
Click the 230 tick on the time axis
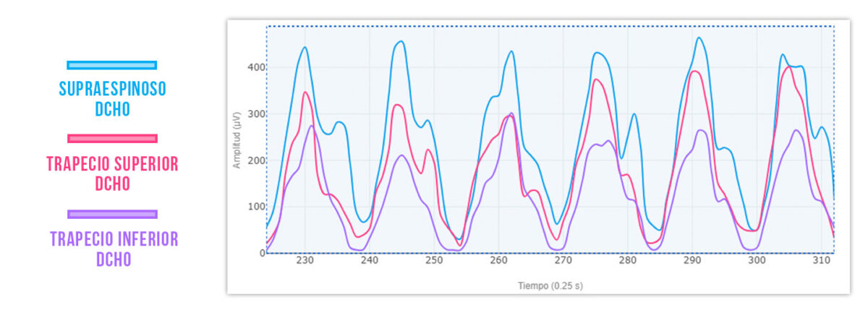point(305,262)
